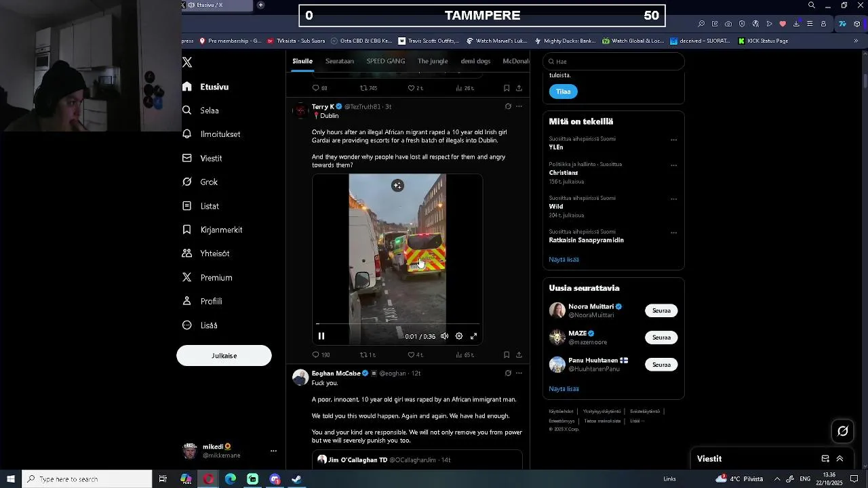Open more options for Christians trend
This screenshot has width=868, height=488.
pos(673,165)
